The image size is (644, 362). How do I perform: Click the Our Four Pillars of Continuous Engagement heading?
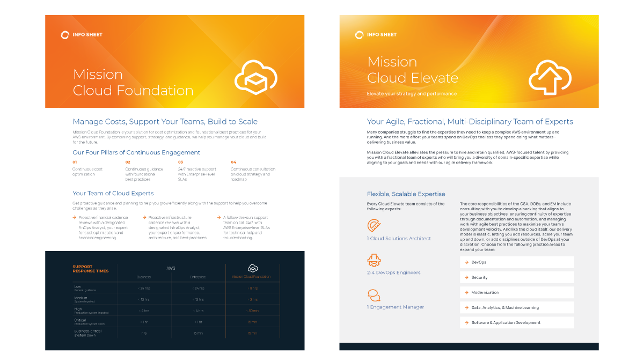click(x=136, y=152)
